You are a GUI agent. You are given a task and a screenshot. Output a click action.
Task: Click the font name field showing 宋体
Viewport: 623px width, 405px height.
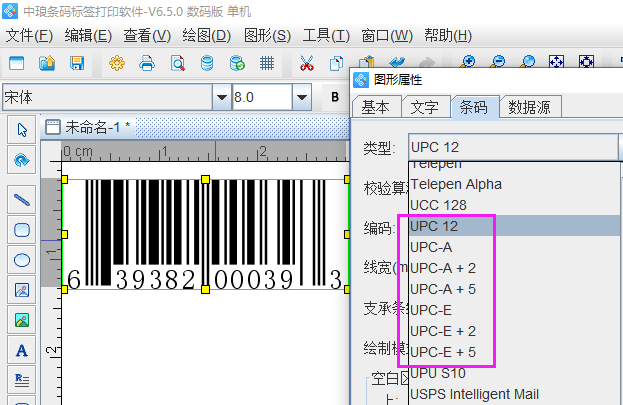click(108, 97)
